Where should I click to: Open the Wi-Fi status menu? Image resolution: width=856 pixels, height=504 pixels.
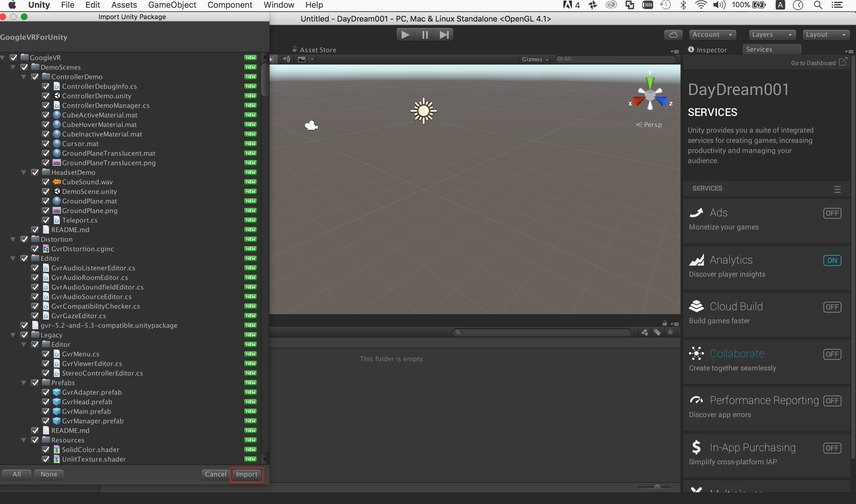pos(701,5)
